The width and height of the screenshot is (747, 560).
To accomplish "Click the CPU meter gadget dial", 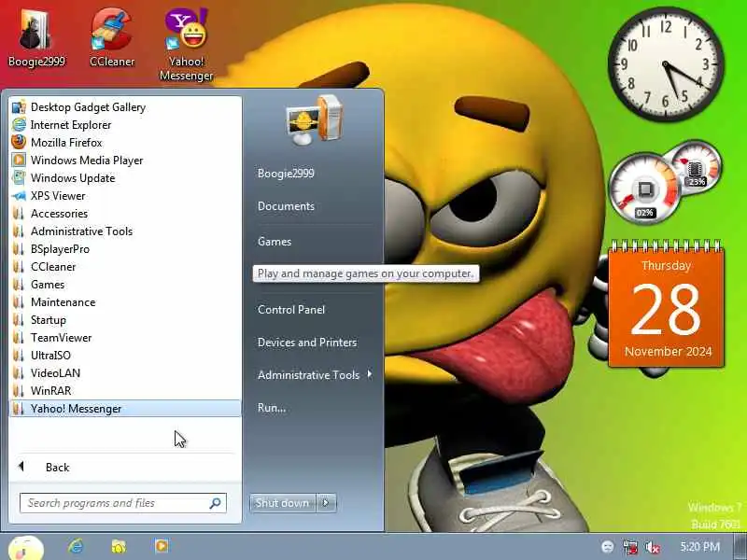I will [644, 189].
